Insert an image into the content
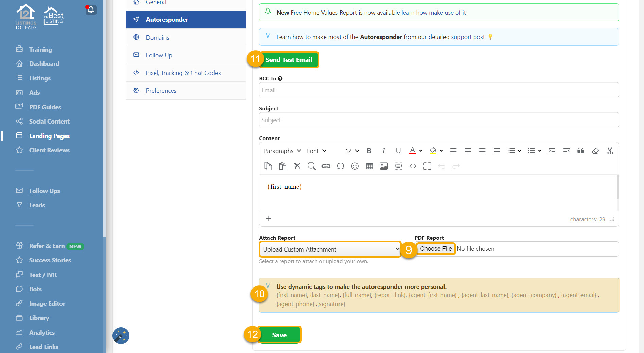The height and width of the screenshot is (353, 644). (x=384, y=166)
